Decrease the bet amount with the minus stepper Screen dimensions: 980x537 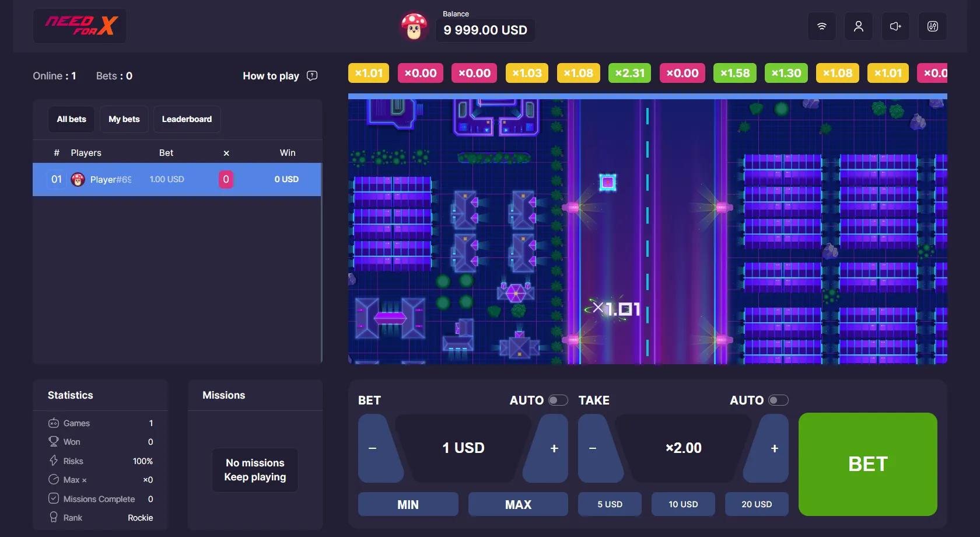(373, 449)
